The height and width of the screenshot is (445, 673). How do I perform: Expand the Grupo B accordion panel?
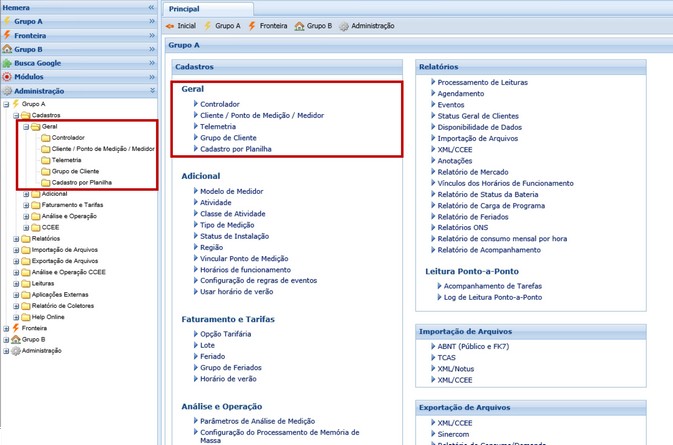tap(152, 49)
